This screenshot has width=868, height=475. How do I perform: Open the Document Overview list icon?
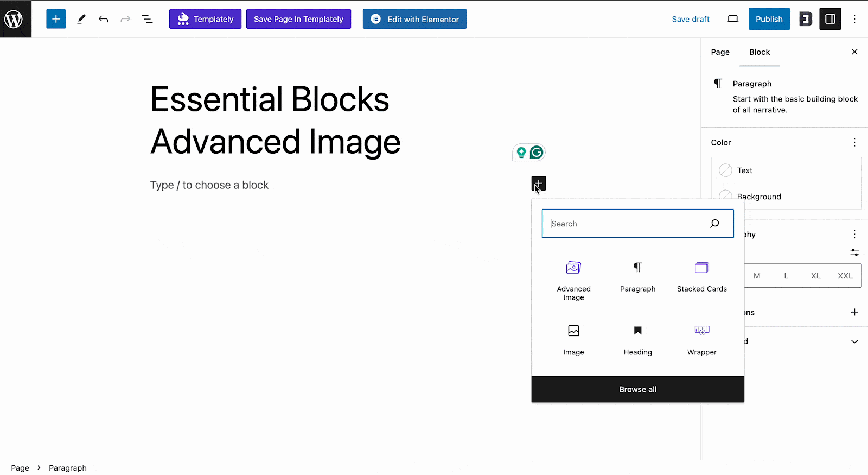pyautogui.click(x=147, y=19)
